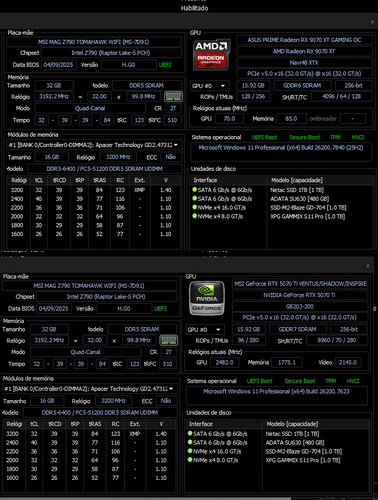Click Modelo [capacidade] header in NVIDIA window

(316, 424)
